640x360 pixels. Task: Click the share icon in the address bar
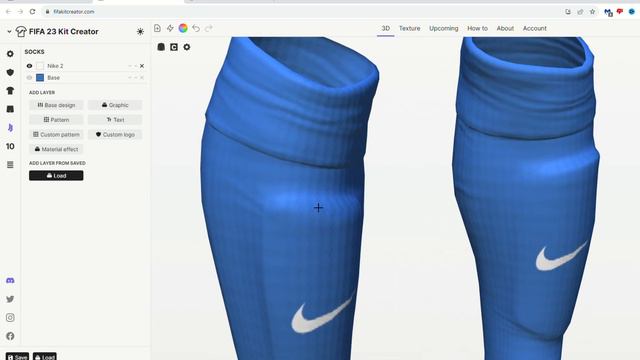point(580,12)
